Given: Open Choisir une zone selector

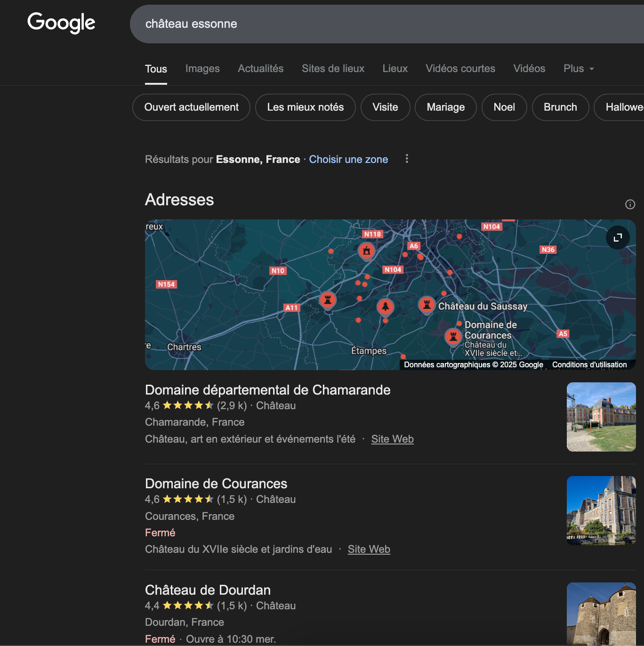Looking at the screenshot, I should point(348,160).
